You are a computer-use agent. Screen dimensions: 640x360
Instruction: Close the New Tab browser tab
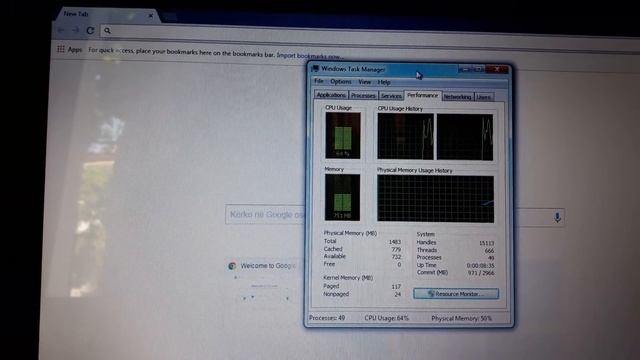click(x=150, y=16)
